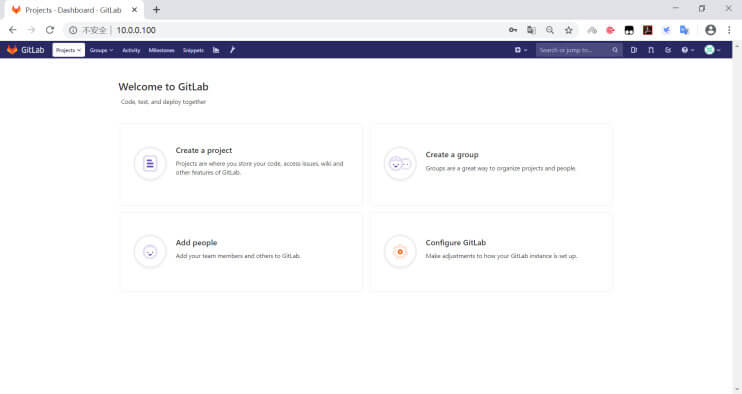The width and height of the screenshot is (742, 394).
Task: Click the Create a project card title
Action: coord(204,150)
